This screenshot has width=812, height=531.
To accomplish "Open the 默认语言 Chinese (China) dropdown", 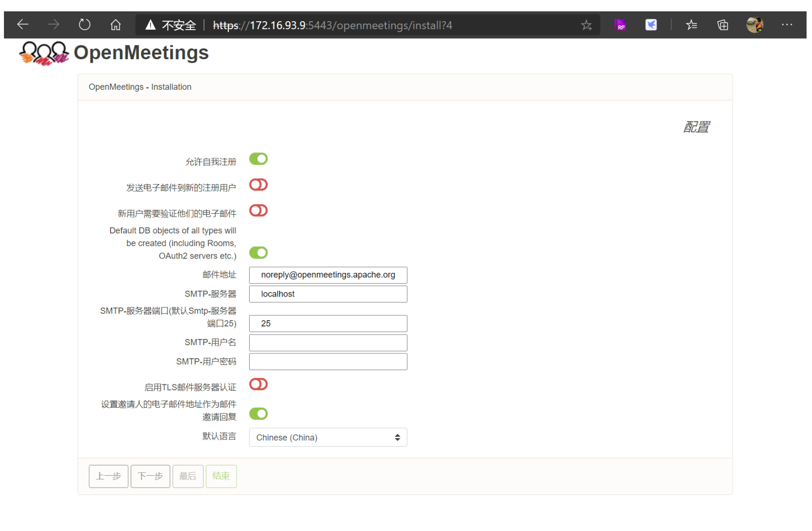I will [328, 437].
